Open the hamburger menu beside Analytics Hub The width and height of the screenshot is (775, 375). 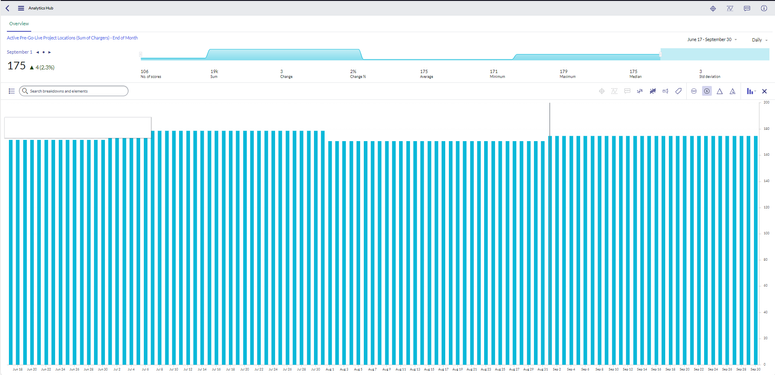click(21, 8)
